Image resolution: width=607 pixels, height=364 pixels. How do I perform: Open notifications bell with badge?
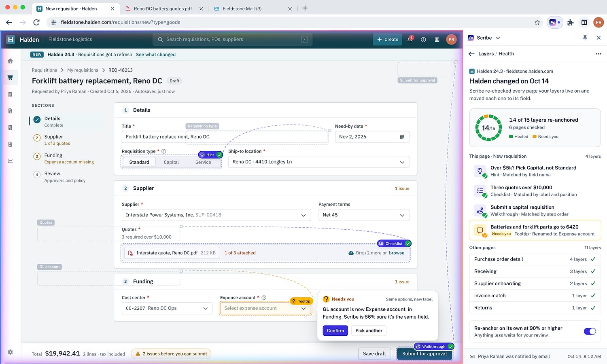pos(410,39)
